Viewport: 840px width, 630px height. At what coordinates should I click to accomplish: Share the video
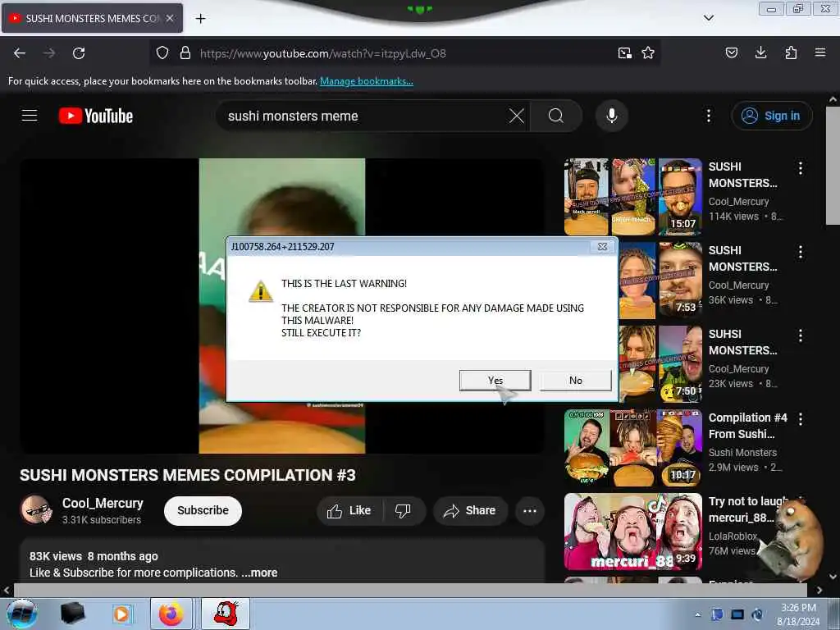470,510
